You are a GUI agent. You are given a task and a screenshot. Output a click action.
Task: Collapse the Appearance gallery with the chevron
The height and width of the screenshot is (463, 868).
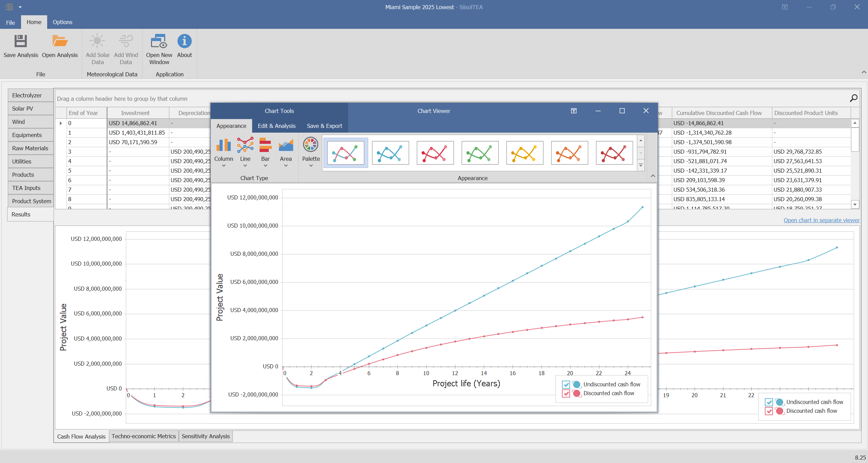pos(652,176)
